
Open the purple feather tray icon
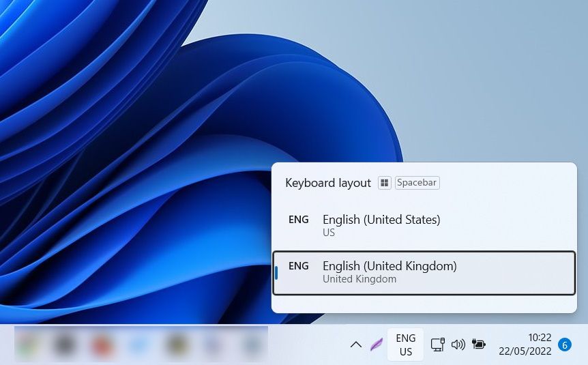click(376, 344)
